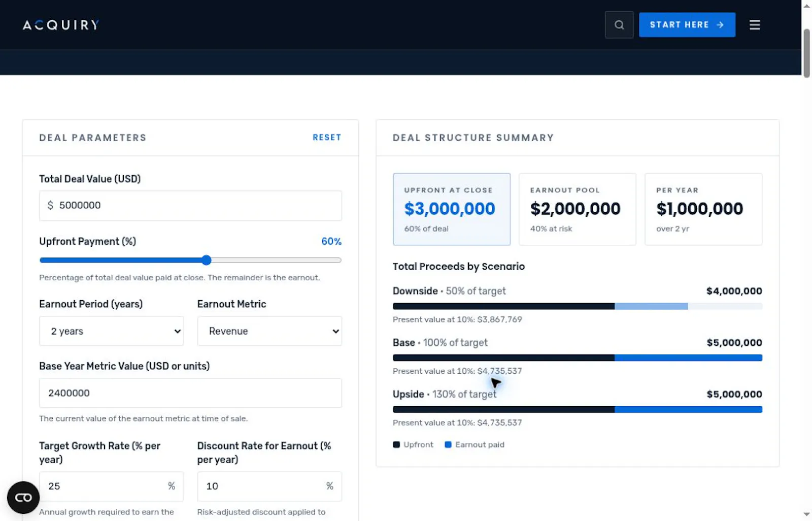Click the Base scenario progress bar
The width and height of the screenshot is (812, 521).
578,358
